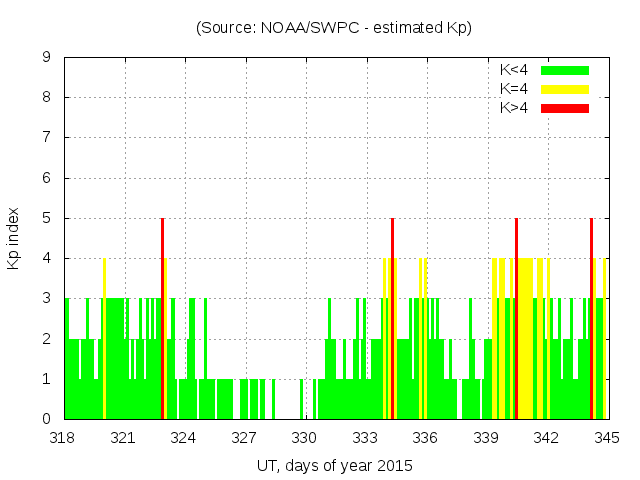Click the green K<4 legend swatch
This screenshot has width=640, height=480.
(x=565, y=71)
